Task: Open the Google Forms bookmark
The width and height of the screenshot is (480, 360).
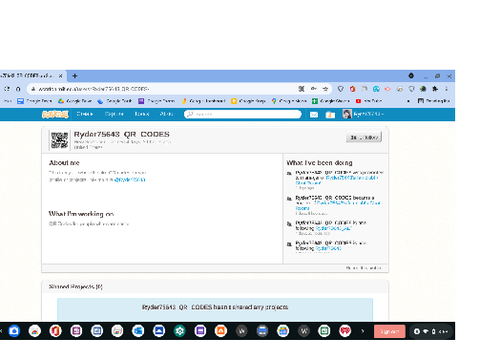Action: [x=156, y=101]
